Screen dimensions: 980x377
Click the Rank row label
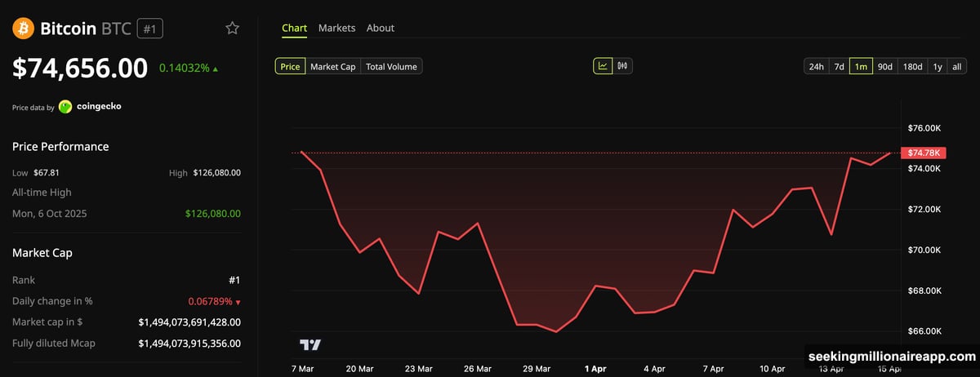[24, 280]
